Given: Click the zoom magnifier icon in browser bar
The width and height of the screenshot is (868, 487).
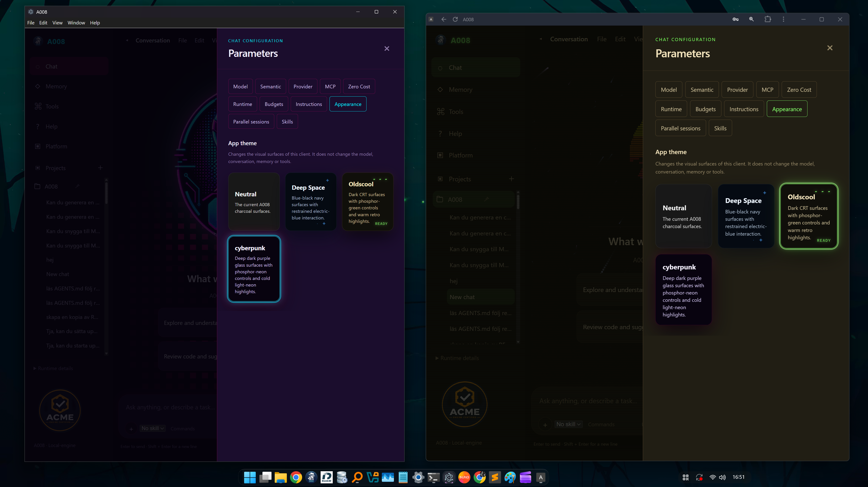Looking at the screenshot, I should [751, 19].
